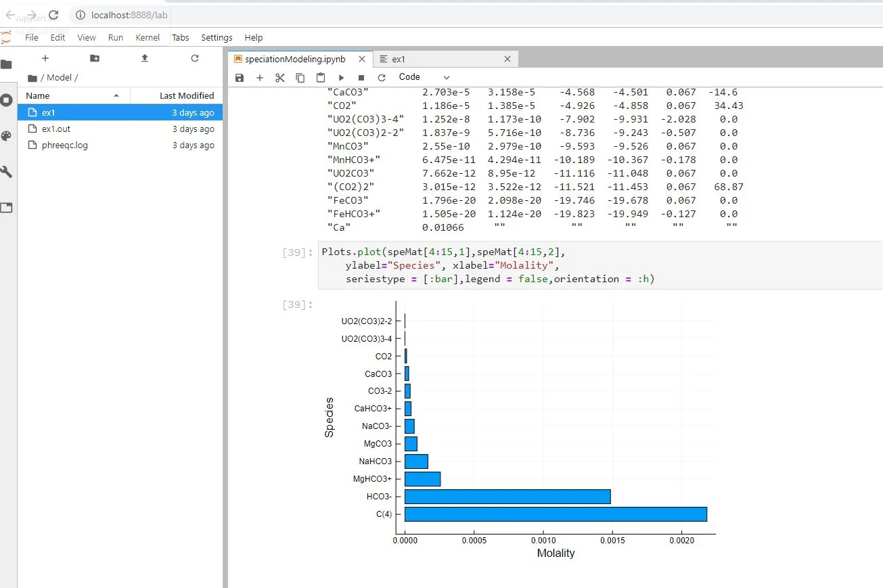883x588 pixels.
Task: Run the selected notebook cell
Action: 341,76
